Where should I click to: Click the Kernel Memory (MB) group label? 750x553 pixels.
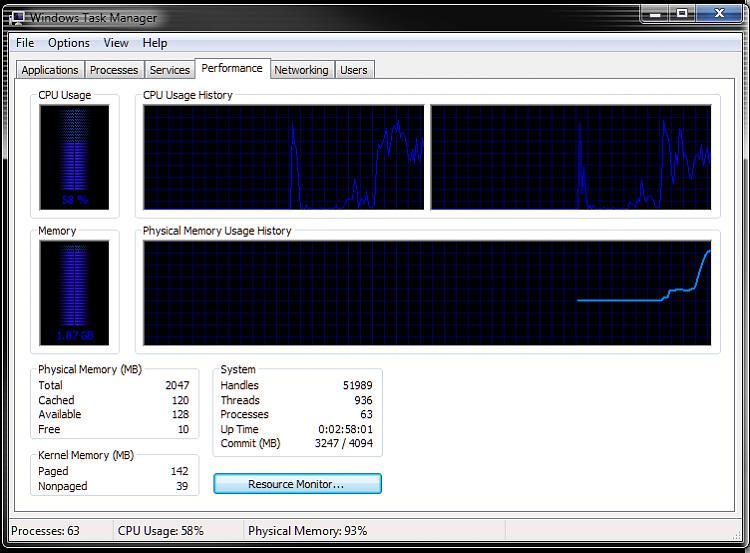(86, 455)
